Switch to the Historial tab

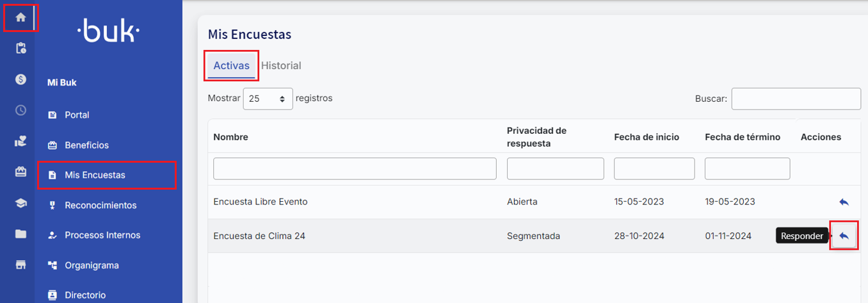281,66
